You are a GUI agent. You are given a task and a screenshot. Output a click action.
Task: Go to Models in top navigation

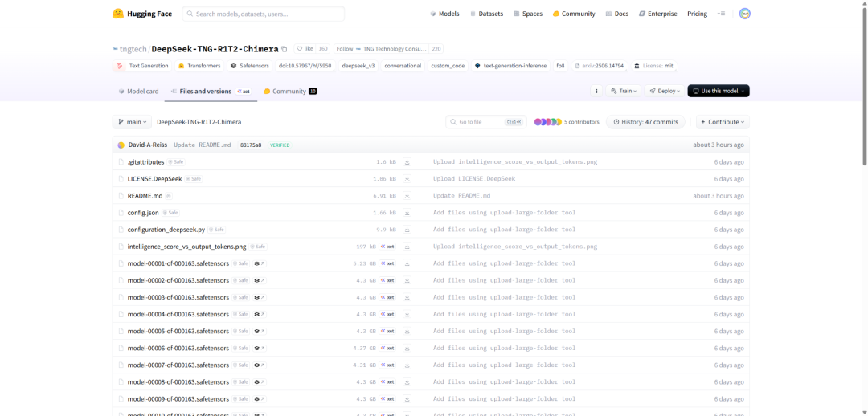(x=444, y=14)
